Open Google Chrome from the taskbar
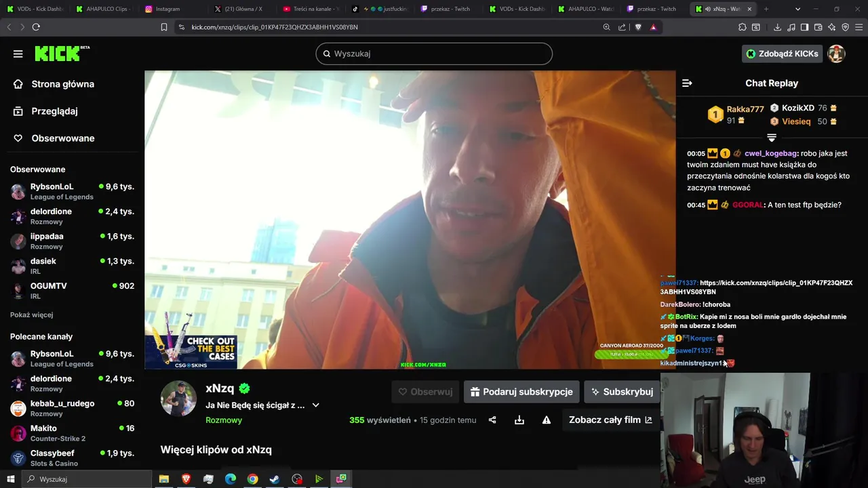Screen dimensions: 868x488 point(252,479)
